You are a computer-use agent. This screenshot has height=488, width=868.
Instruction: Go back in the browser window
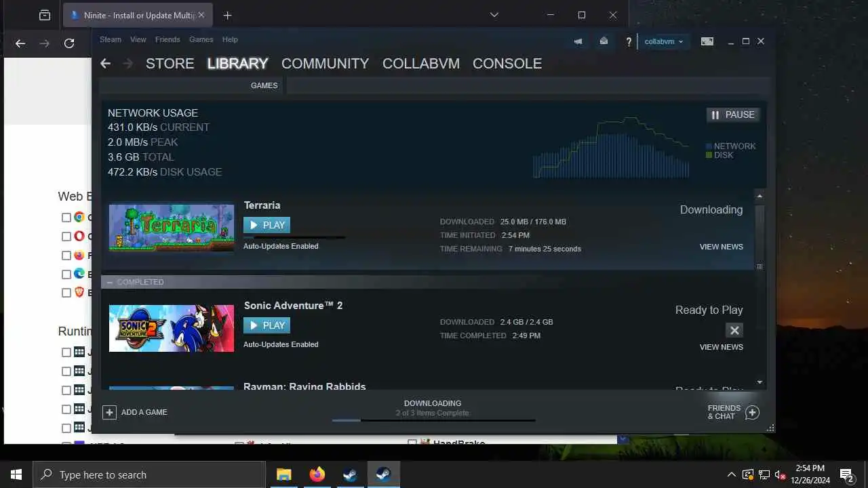[x=20, y=43]
